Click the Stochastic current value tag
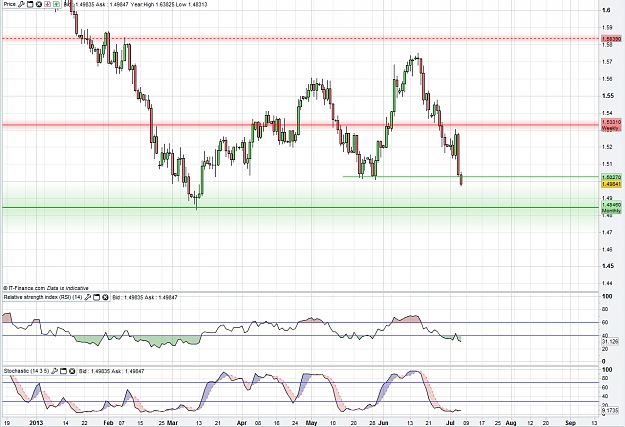The width and height of the screenshot is (625, 427). pyautogui.click(x=610, y=410)
